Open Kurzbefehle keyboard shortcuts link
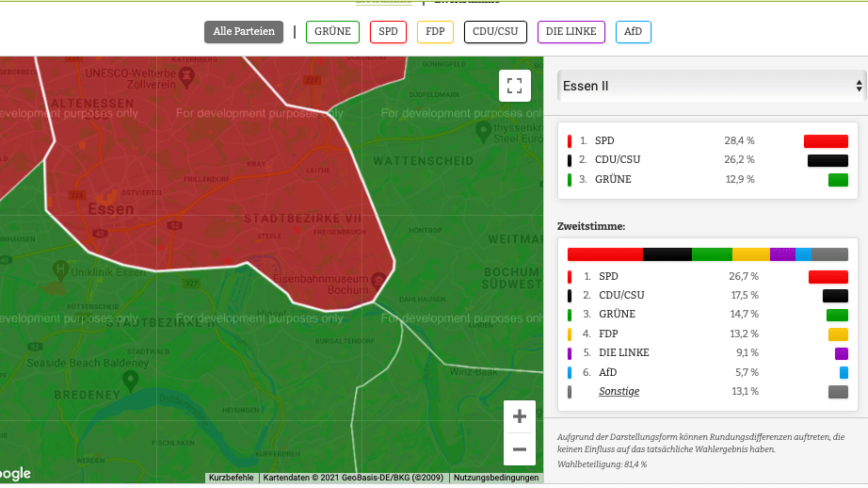868x488 pixels. [232, 478]
